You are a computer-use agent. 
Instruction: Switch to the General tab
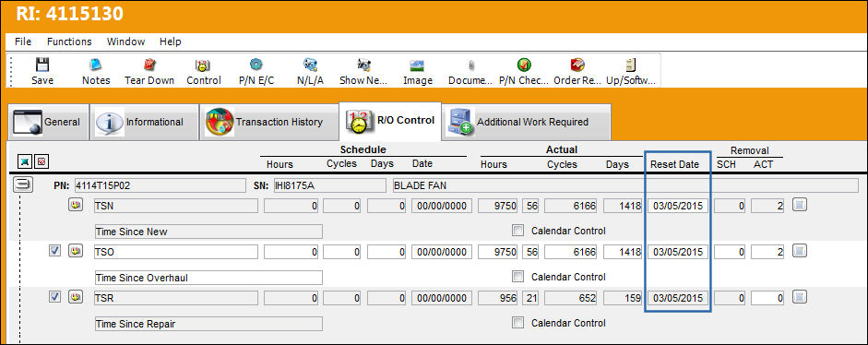point(48,122)
